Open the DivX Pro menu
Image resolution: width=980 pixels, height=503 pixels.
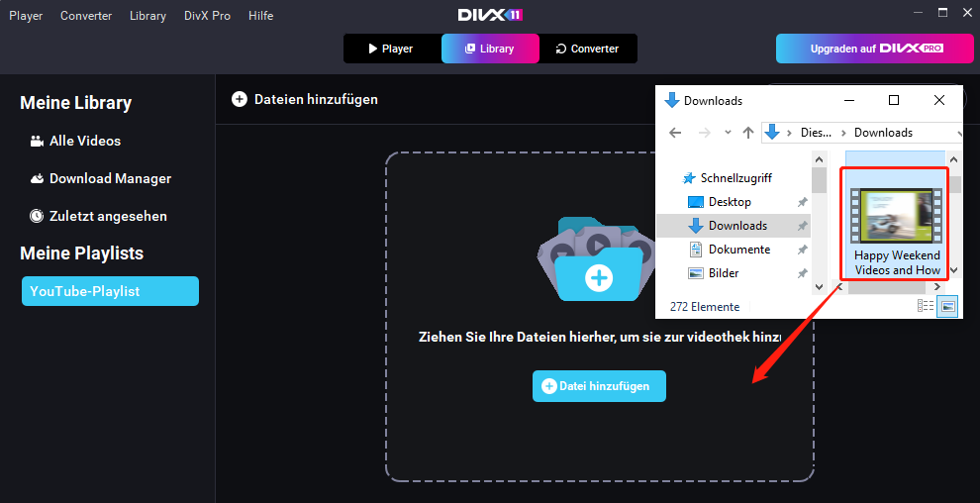point(208,16)
